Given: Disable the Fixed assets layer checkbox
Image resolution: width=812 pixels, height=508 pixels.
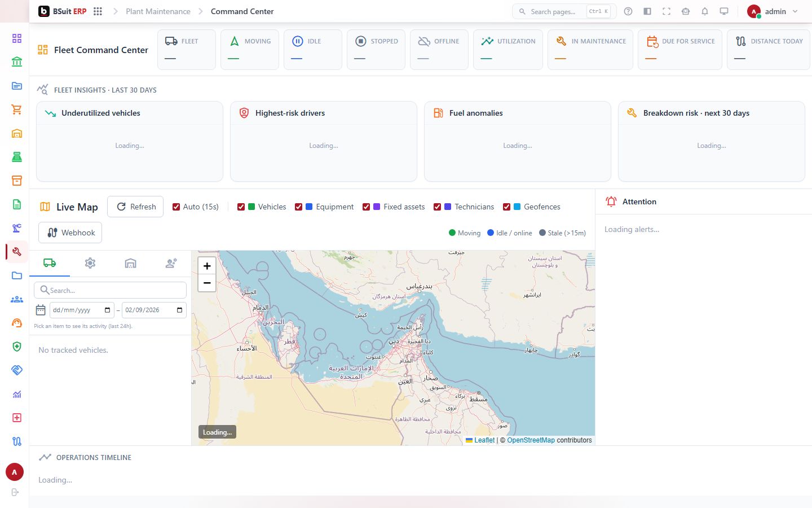Looking at the screenshot, I should coord(367,207).
